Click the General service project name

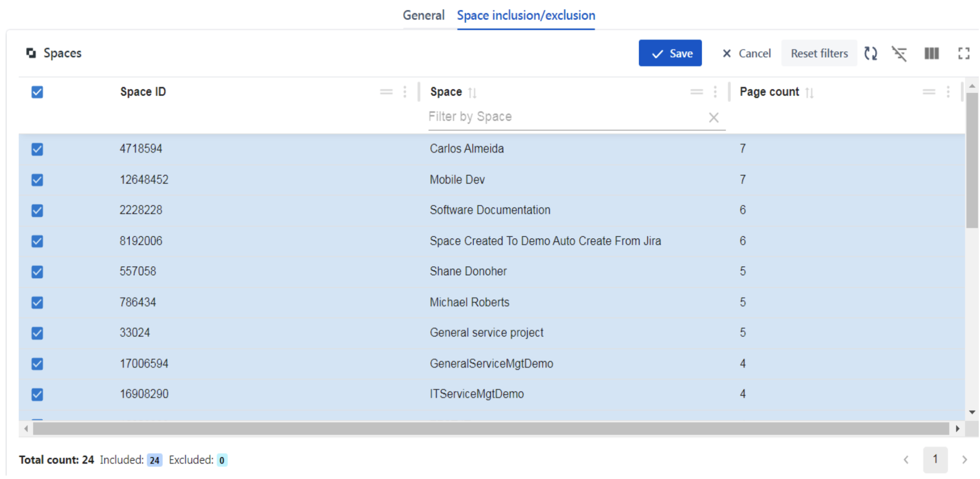pos(487,332)
